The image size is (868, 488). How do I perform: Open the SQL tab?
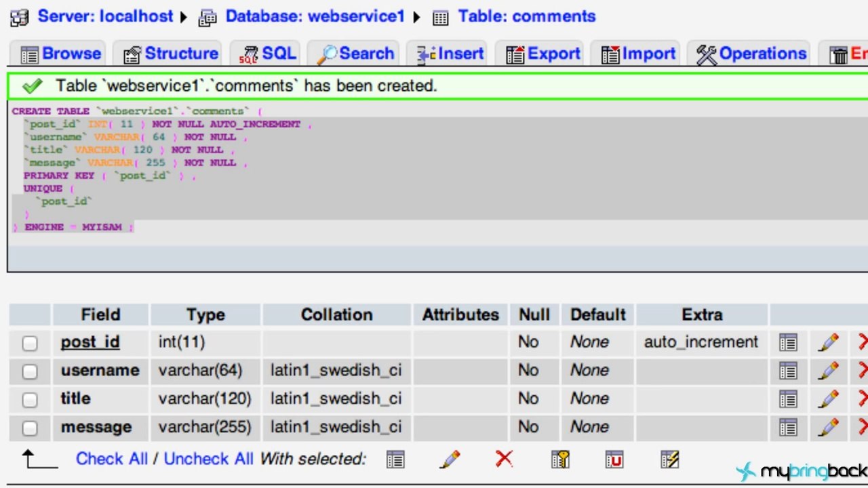click(x=267, y=54)
